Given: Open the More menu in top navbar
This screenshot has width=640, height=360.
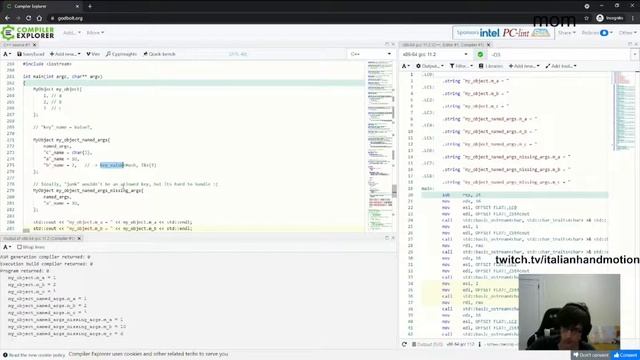Looking at the screenshot, I should (95, 33).
